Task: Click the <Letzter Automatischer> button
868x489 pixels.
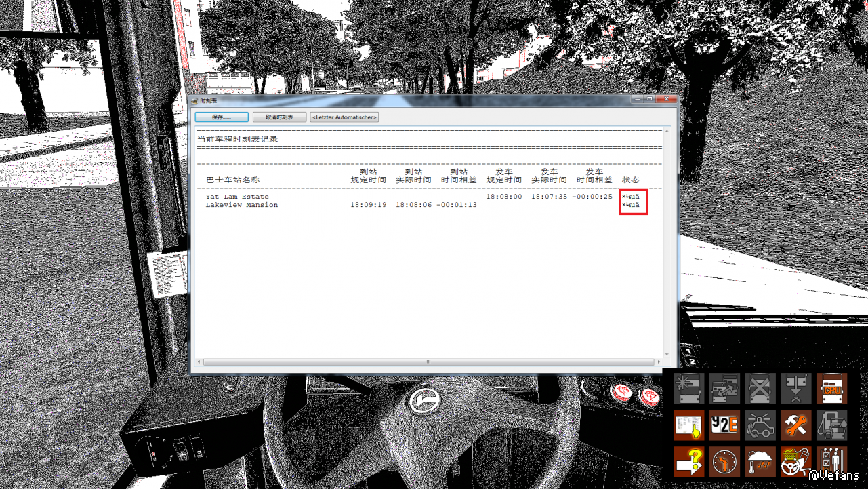Action: 344,117
